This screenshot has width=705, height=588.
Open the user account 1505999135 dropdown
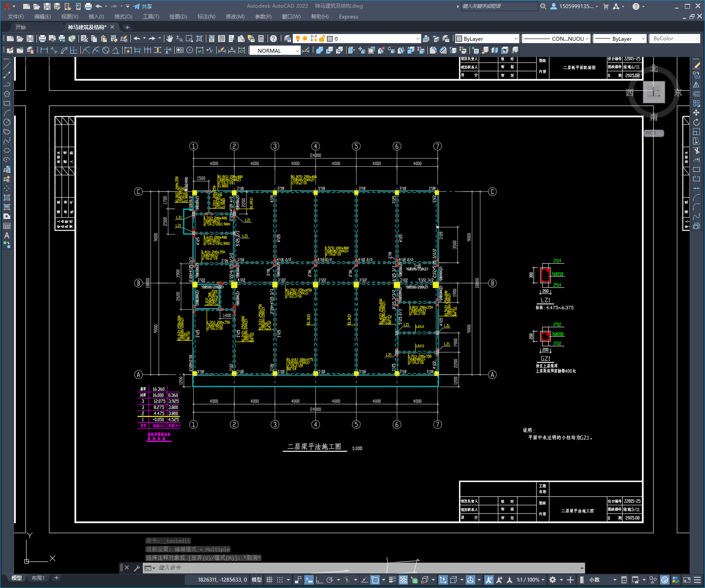[x=574, y=6]
